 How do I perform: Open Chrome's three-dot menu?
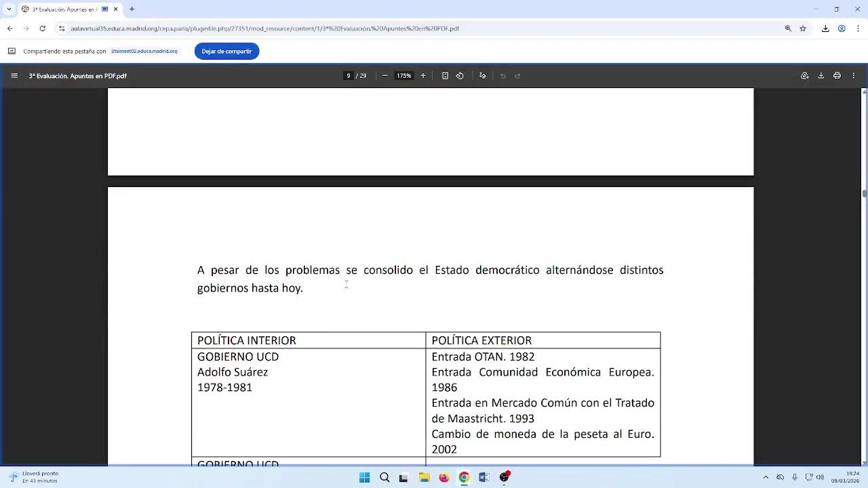858,28
